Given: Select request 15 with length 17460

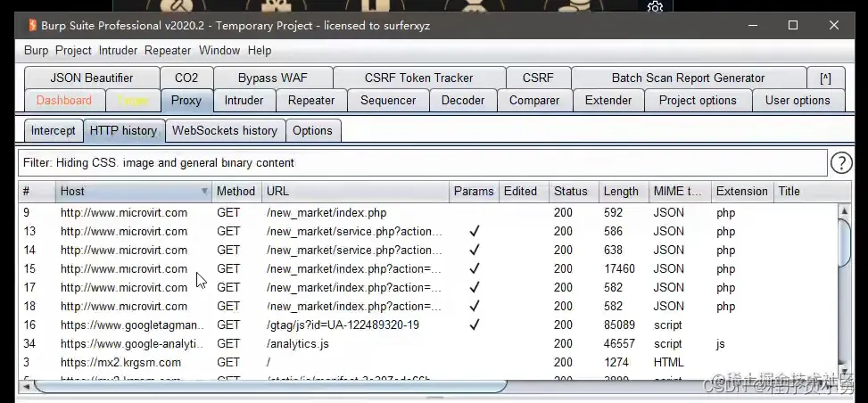Looking at the screenshot, I should pyautogui.click(x=429, y=269).
